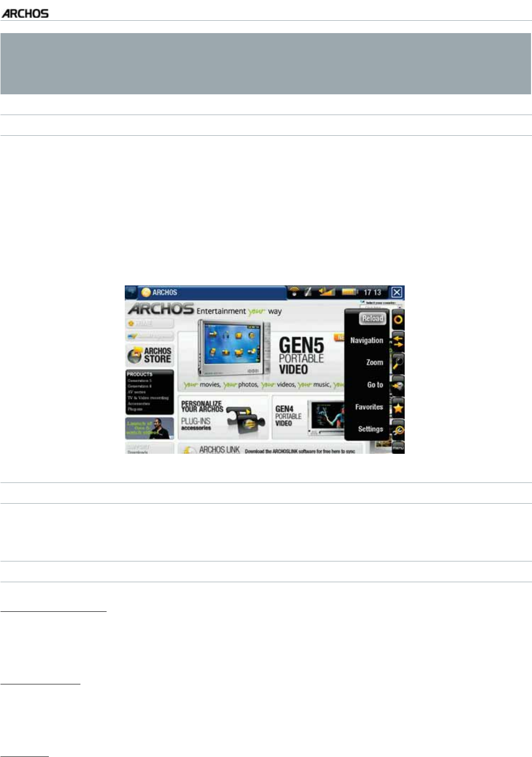Click the Settings wrench icon
The width and height of the screenshot is (532, 757).
coord(398,430)
